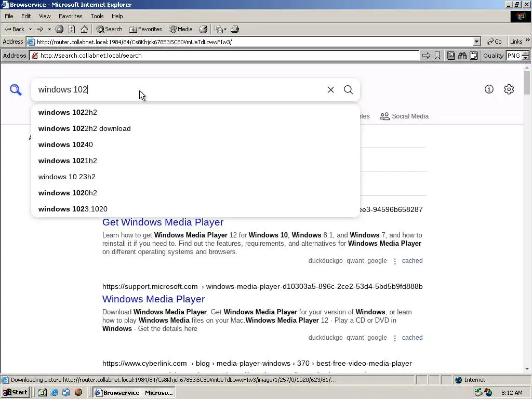Expand the IE address bar dropdown

[x=477, y=42]
